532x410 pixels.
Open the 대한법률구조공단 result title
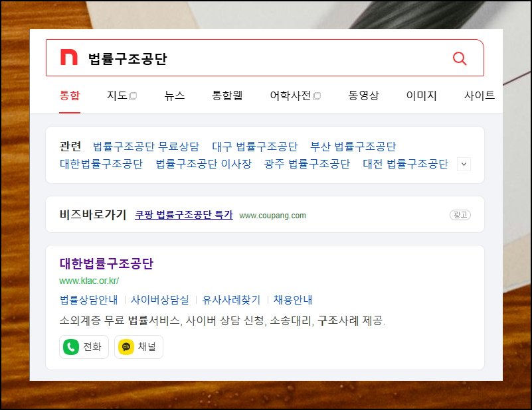point(106,263)
